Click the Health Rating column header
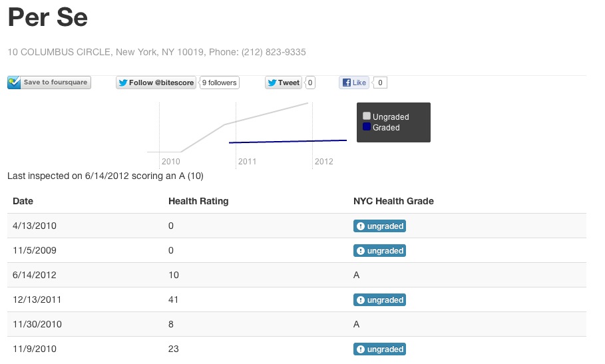This screenshot has width=605, height=364. (x=198, y=201)
